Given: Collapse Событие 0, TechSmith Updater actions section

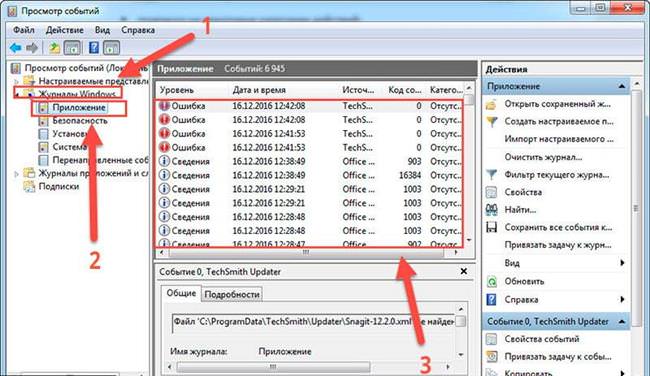Looking at the screenshot, I should tap(622, 322).
